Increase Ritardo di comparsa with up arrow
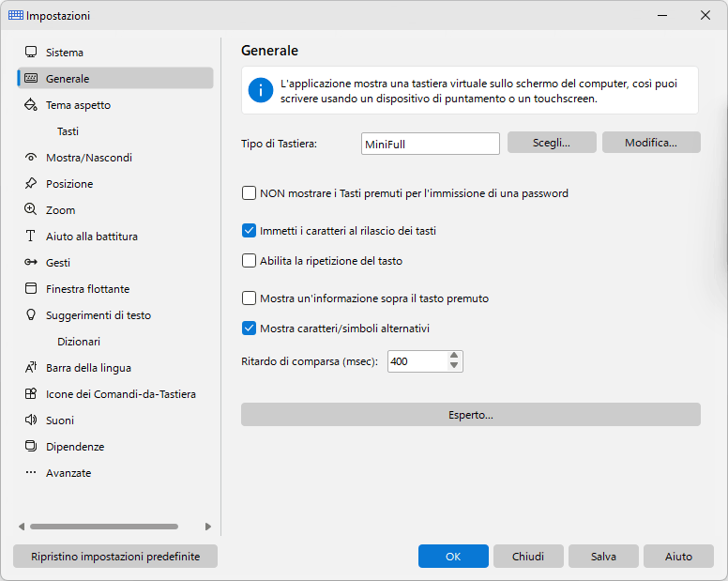The image size is (728, 581). [x=454, y=356]
